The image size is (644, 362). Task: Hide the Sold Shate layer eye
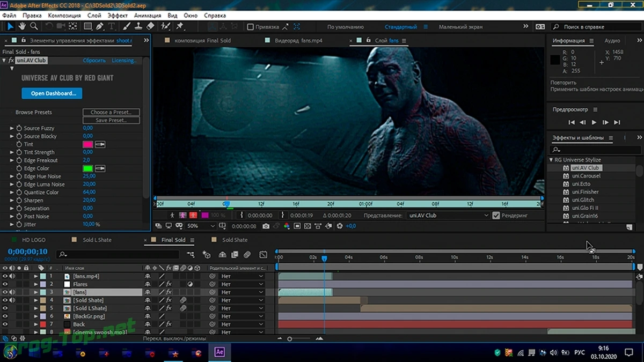(5, 300)
